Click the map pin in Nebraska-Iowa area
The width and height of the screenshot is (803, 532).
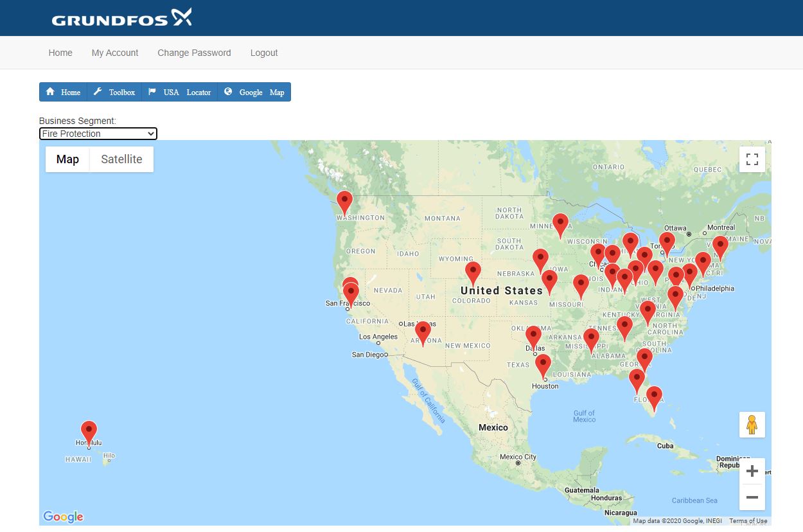click(540, 261)
